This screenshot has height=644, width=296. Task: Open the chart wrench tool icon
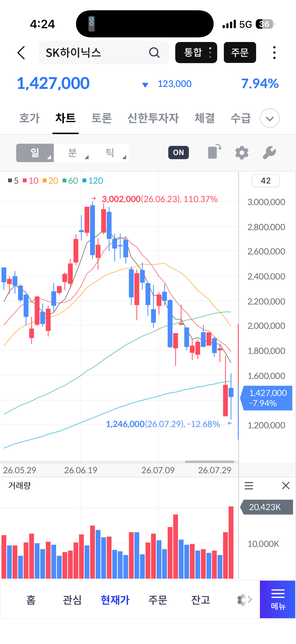269,153
